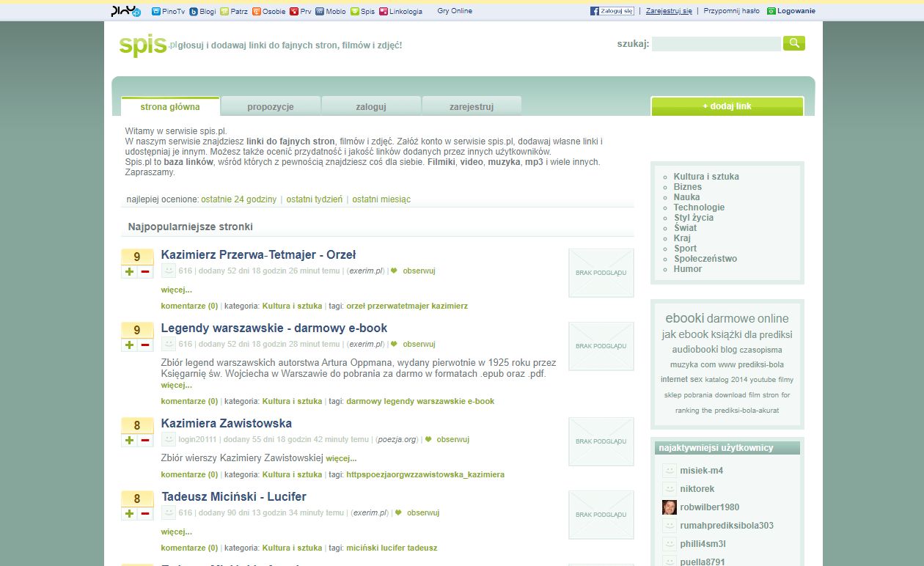Click user avatar icon for login20111
Screen dimensions: 924x566
pos(169,440)
